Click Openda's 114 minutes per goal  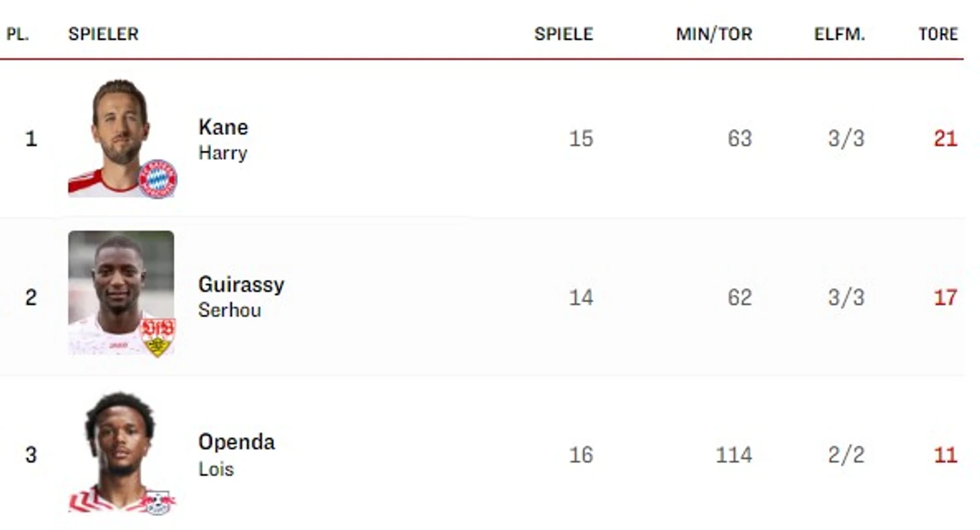click(x=733, y=455)
